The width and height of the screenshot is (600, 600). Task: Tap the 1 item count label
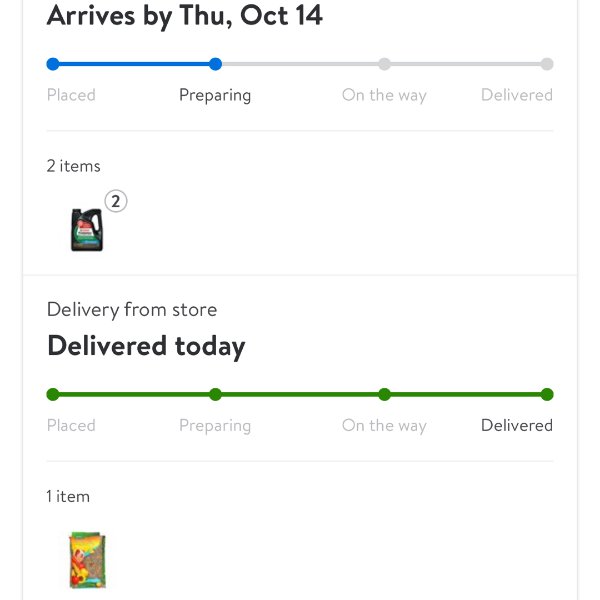(68, 497)
